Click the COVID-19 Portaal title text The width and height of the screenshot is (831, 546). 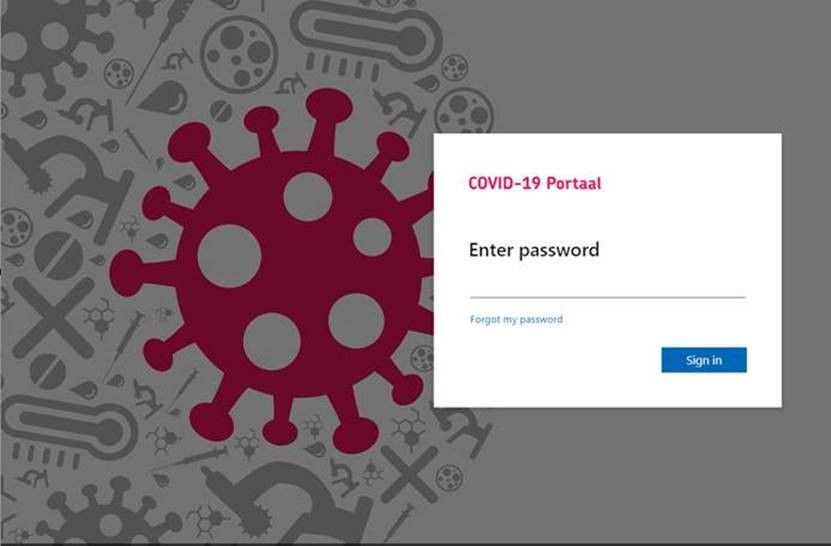[x=535, y=183]
